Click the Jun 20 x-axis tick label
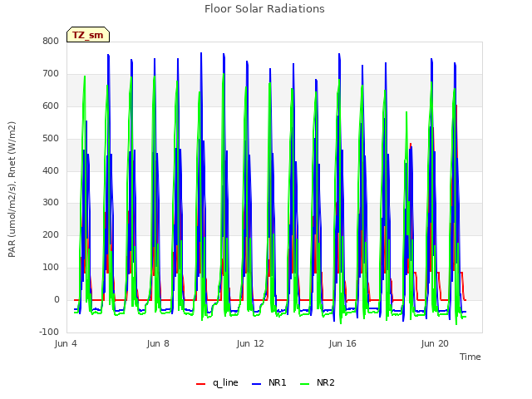The width and height of the screenshot is (532, 399). 435,343
